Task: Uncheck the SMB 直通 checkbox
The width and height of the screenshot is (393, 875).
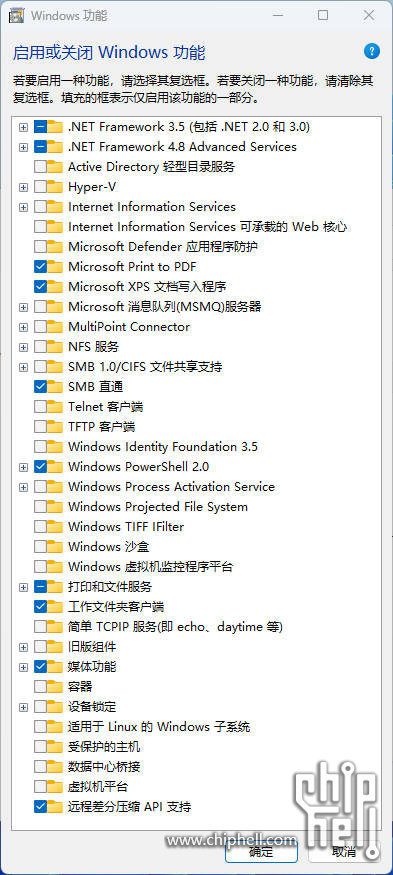Action: [40, 387]
